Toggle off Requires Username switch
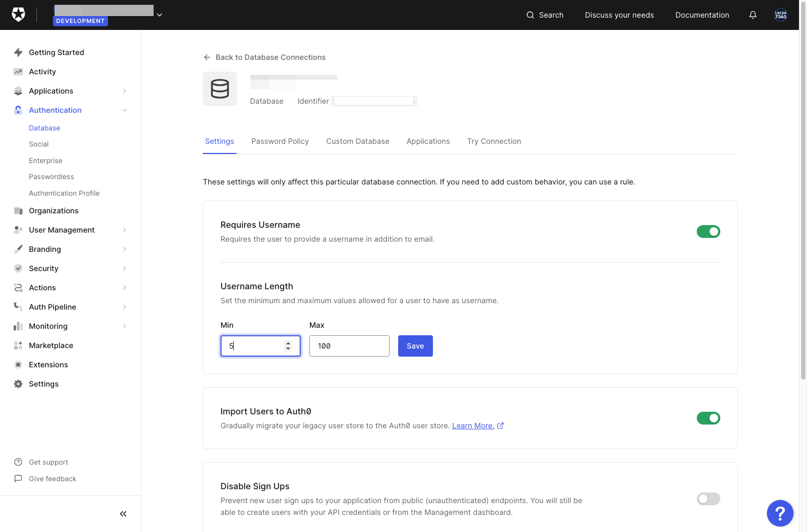The width and height of the screenshot is (807, 532). (709, 232)
